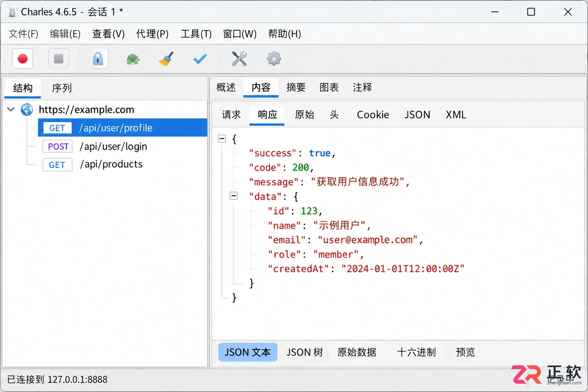Collapse the "data" JSON object
588x392 pixels.
[x=234, y=196]
